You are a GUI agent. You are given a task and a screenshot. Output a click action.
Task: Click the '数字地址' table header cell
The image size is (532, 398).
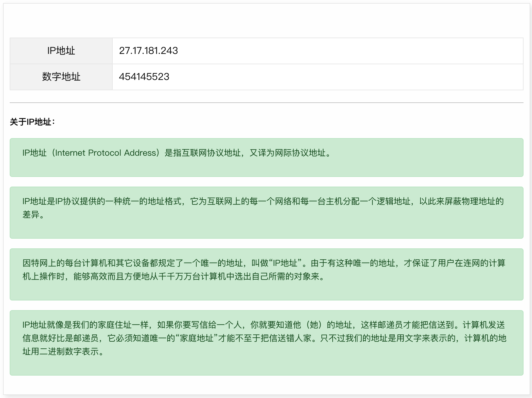(x=61, y=77)
